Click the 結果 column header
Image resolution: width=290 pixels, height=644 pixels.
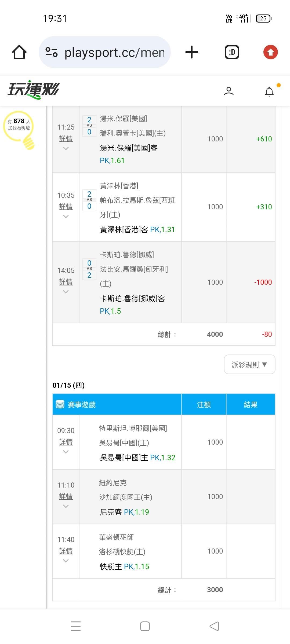251,404
